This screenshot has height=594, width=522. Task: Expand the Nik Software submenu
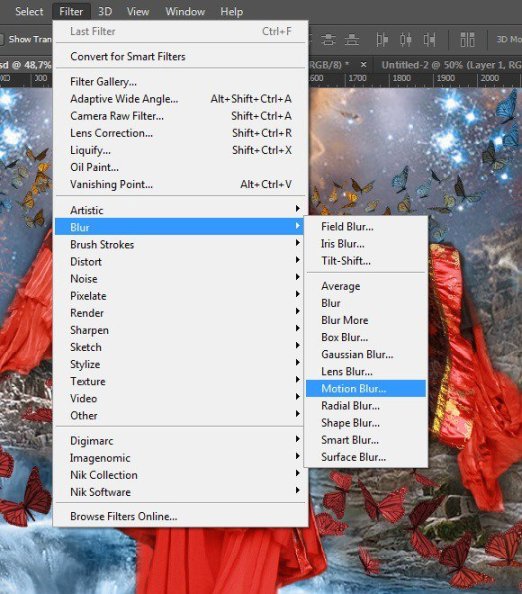click(x=180, y=492)
